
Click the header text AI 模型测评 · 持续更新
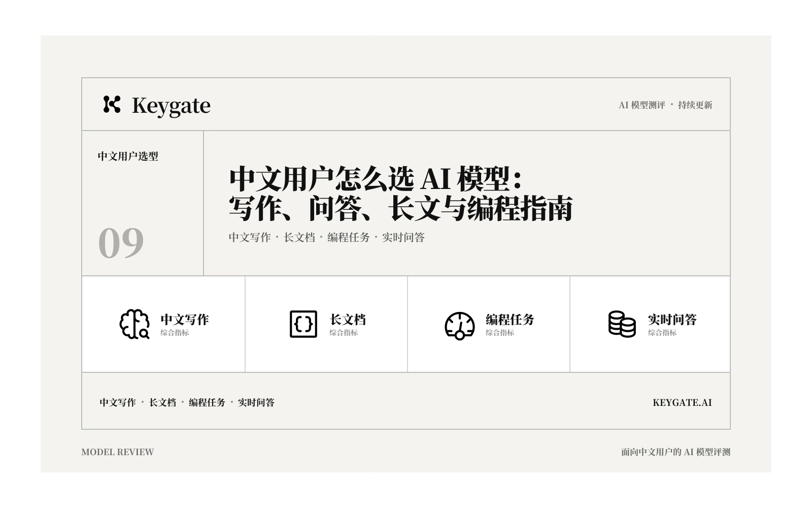tap(665, 105)
